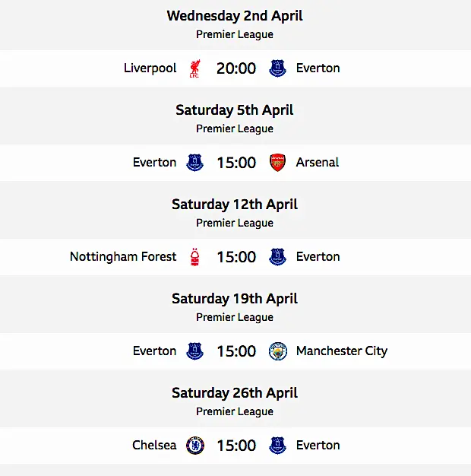
Task: Click Premier League label under Saturday 26th April
Action: click(235, 411)
